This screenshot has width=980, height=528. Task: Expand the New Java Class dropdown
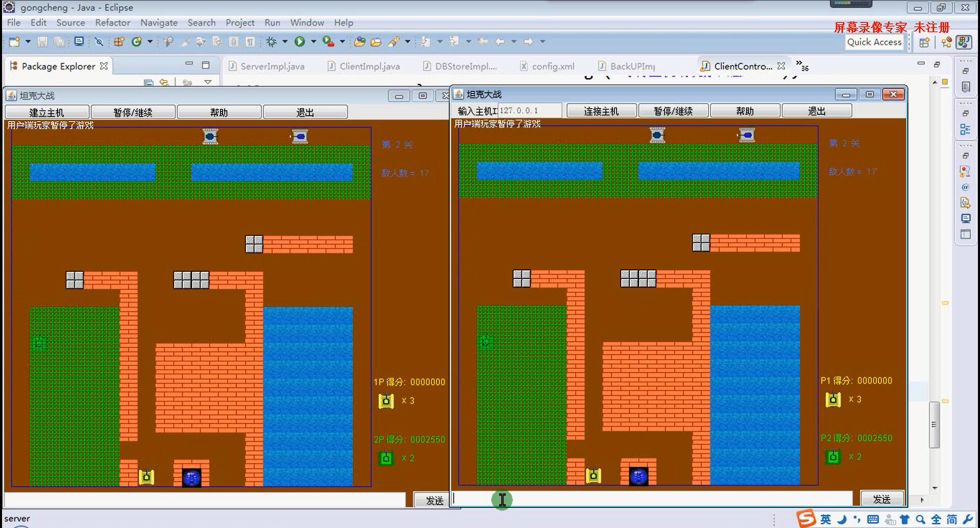tap(150, 42)
